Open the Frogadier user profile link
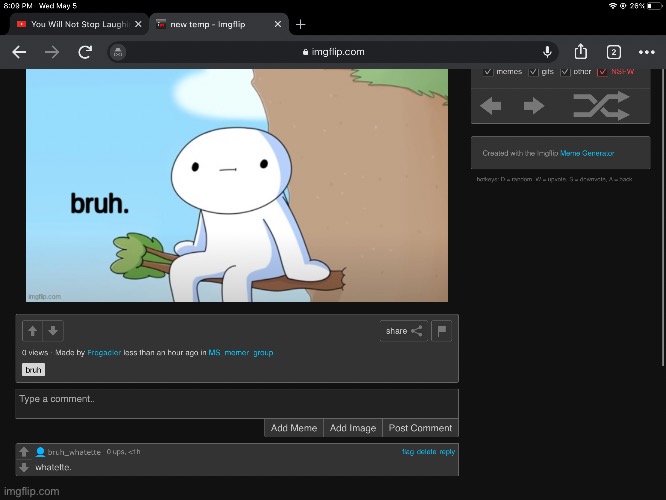 tap(104, 353)
